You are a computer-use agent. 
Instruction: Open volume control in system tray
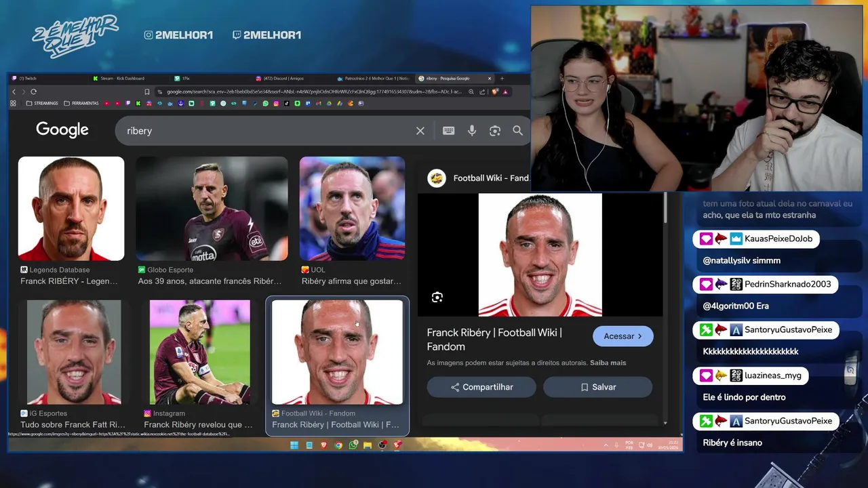pos(650,445)
